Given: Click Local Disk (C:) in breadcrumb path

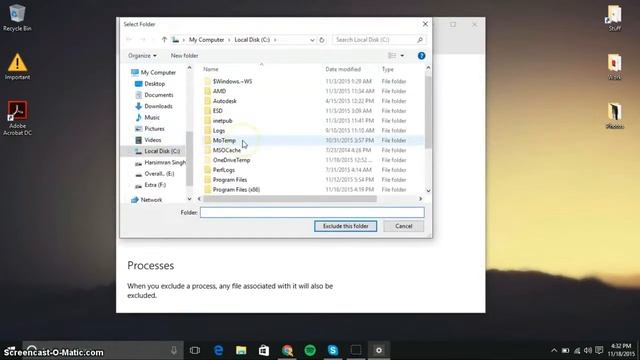Looking at the screenshot, I should (x=252, y=40).
